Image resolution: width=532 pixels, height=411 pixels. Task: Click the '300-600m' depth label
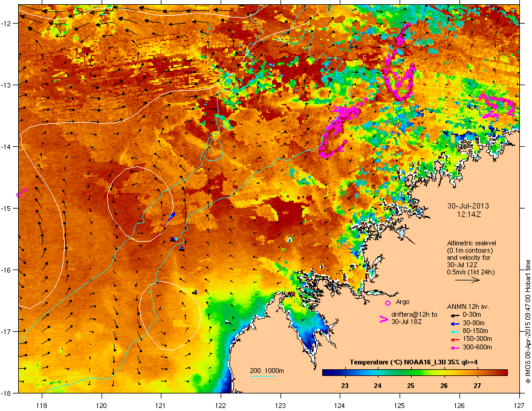[x=477, y=347]
